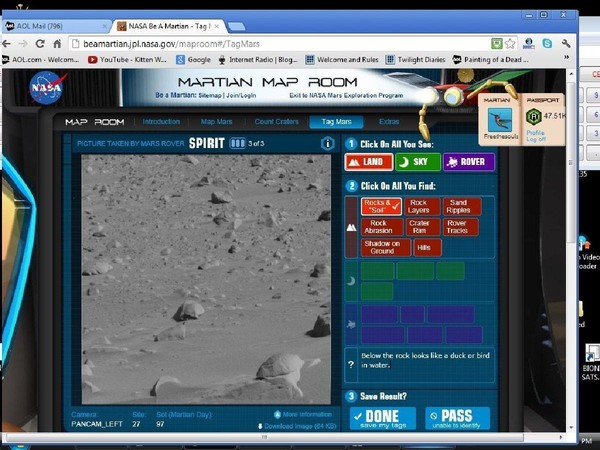Click the Sitemap link
Screen dimensions: 600x450
tap(210, 95)
